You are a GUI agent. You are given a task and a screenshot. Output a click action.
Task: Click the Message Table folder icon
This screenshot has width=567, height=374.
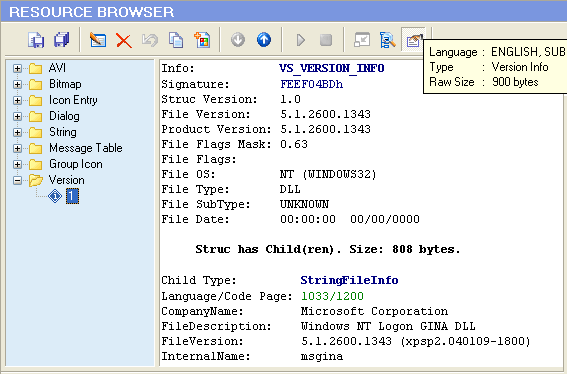point(35,148)
